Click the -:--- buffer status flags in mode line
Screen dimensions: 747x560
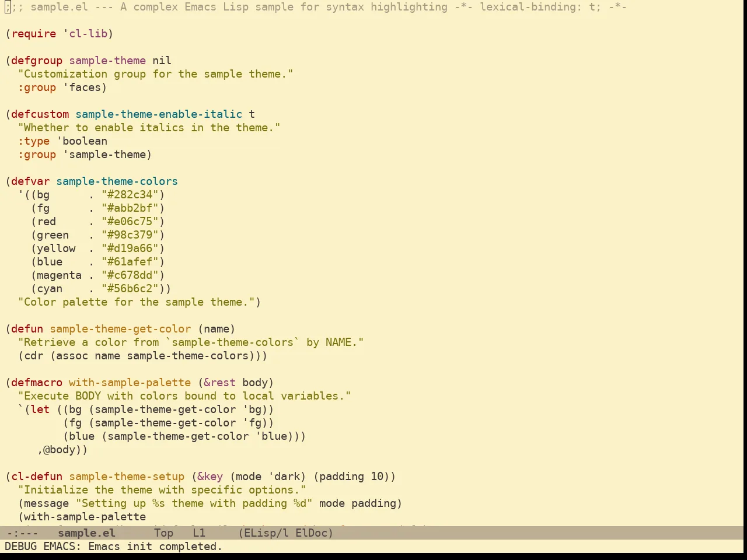pyautogui.click(x=22, y=533)
